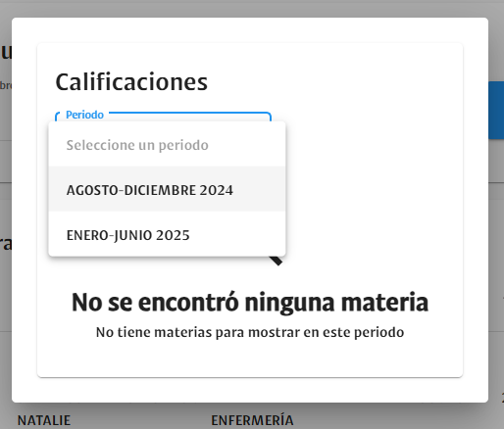
Task: Click the partially hidden 'ra' text at the left edge
Action: coord(6,244)
